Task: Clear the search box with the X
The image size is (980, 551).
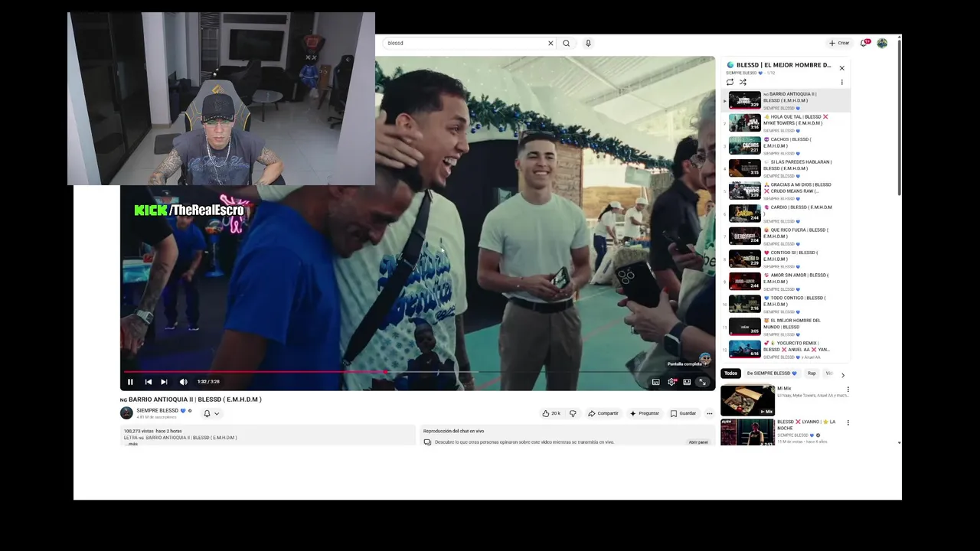Action: 550,43
